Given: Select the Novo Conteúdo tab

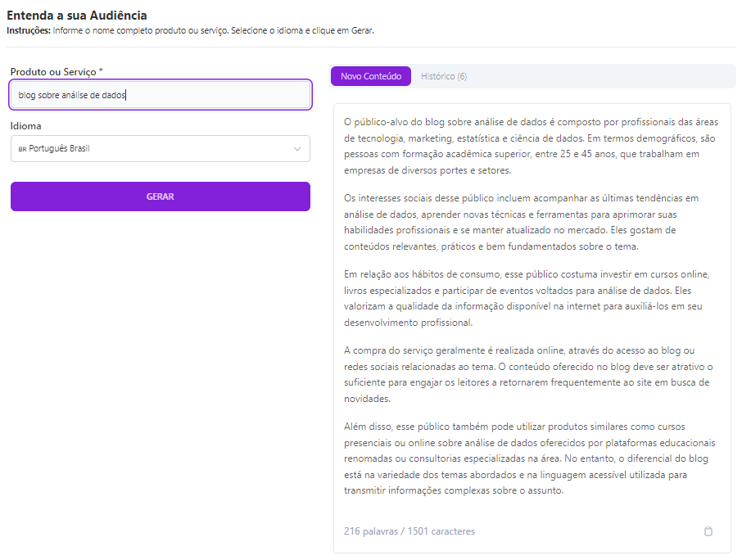Looking at the screenshot, I should click(x=369, y=75).
